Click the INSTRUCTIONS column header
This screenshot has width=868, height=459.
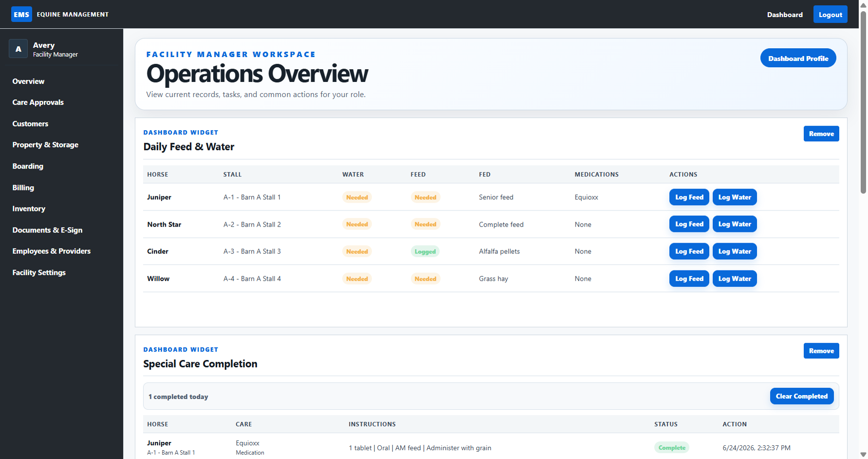coord(372,424)
